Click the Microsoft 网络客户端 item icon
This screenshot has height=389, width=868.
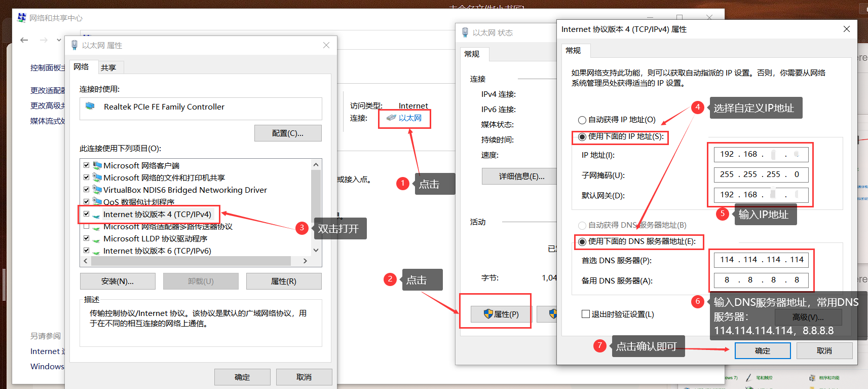pos(97,165)
